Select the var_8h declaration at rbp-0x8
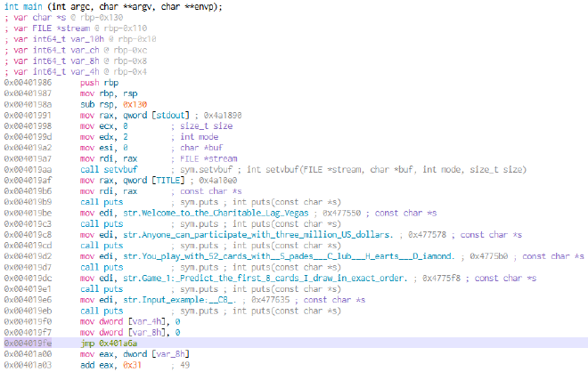Image resolution: width=588 pixels, height=372 pixels. 76,61
